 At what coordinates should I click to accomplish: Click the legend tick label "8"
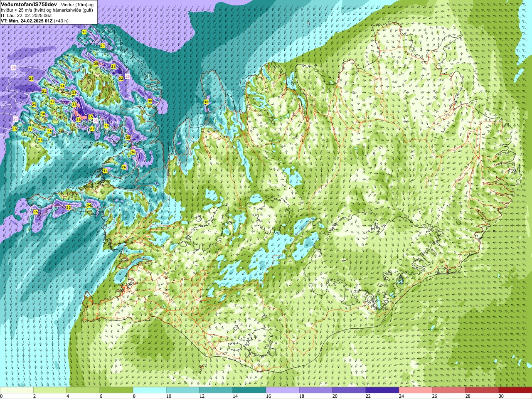coord(135,396)
